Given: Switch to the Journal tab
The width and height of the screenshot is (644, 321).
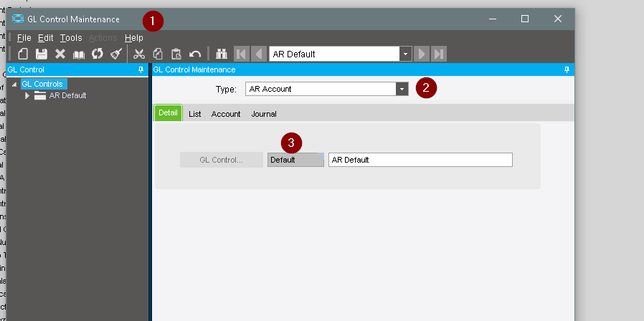Looking at the screenshot, I should point(264,114).
